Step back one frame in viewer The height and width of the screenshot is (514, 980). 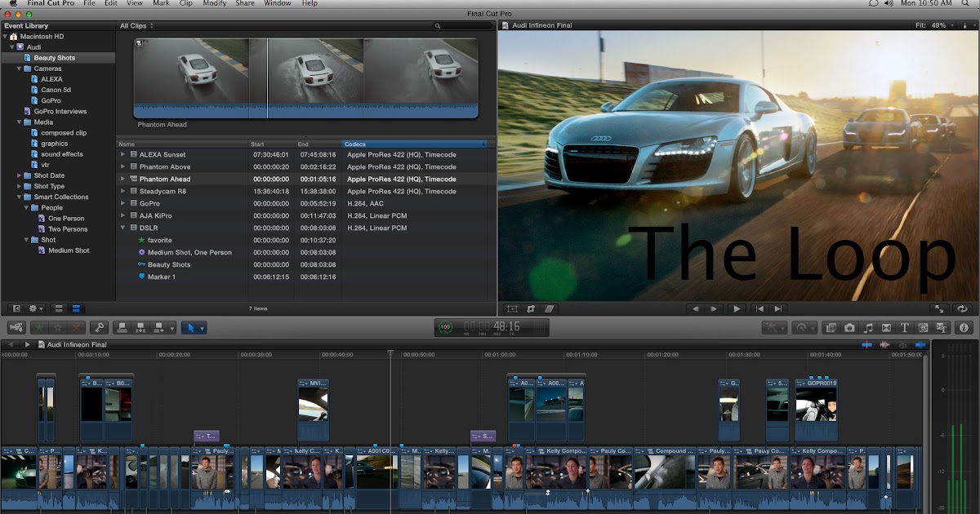695,308
